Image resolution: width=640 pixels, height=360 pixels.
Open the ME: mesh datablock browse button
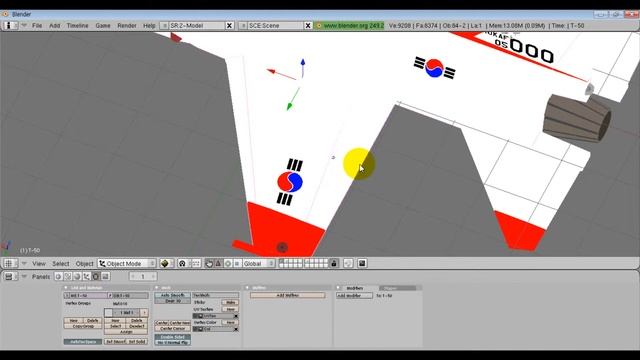67,295
